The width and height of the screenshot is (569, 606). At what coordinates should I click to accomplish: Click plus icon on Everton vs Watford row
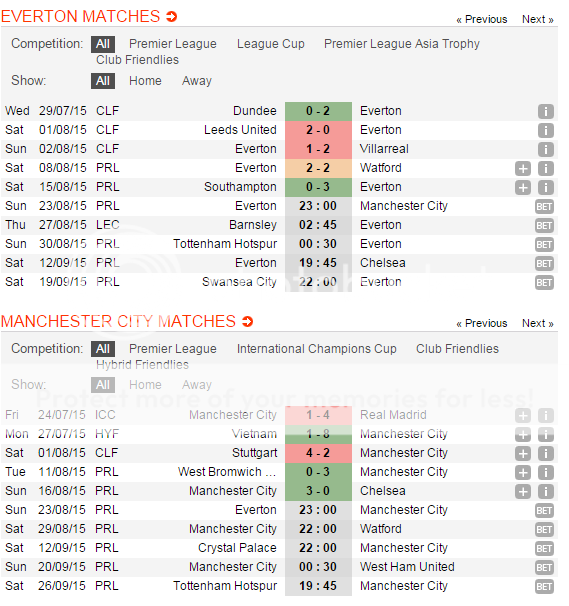[523, 169]
